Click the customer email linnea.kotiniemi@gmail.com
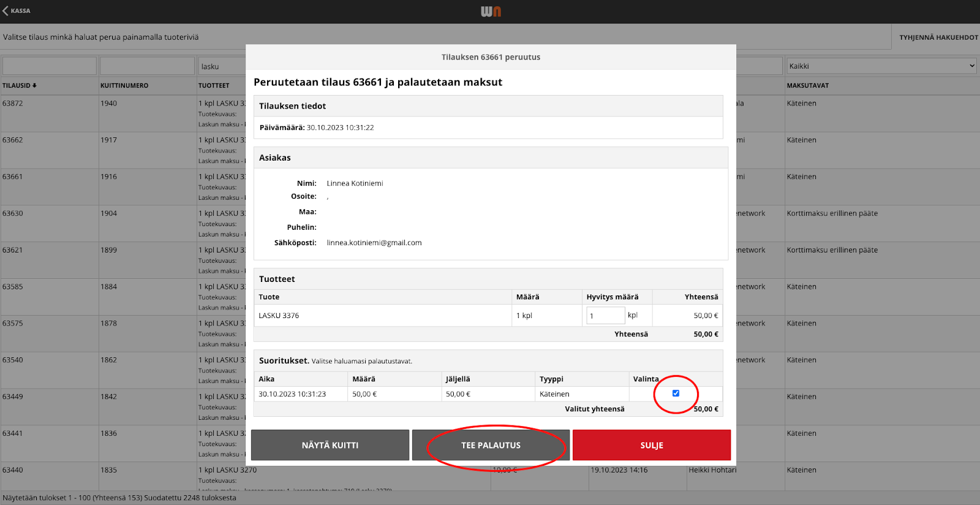Image resolution: width=980 pixels, height=505 pixels. [374, 243]
